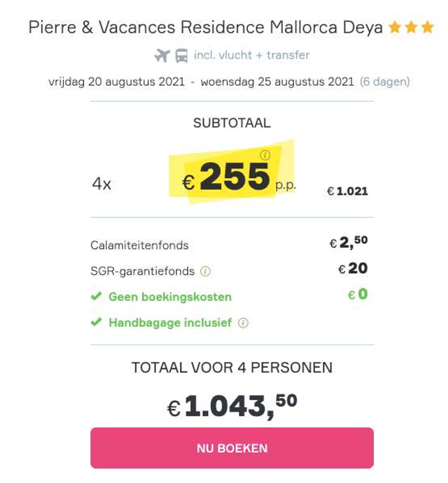448x483 pixels.
Task: Click green checkmark beside Handbagage inclusief
Action: (96, 322)
